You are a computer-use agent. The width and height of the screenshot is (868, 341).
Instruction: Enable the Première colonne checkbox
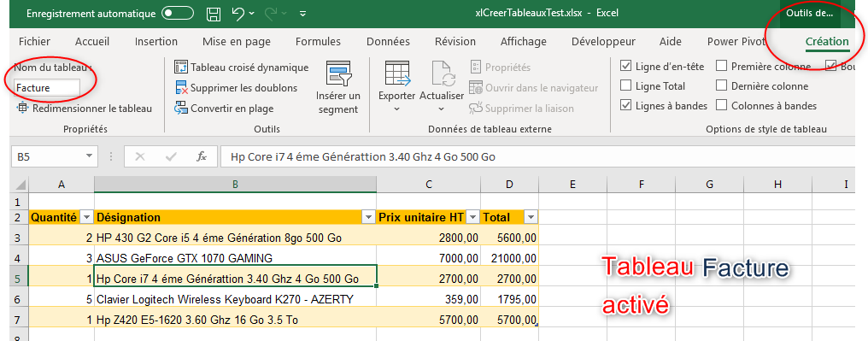click(x=721, y=67)
